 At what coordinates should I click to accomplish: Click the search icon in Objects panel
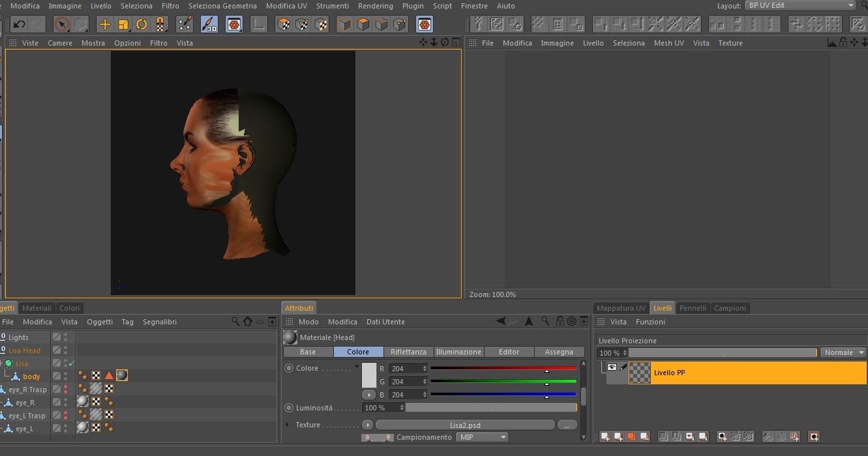click(x=235, y=321)
